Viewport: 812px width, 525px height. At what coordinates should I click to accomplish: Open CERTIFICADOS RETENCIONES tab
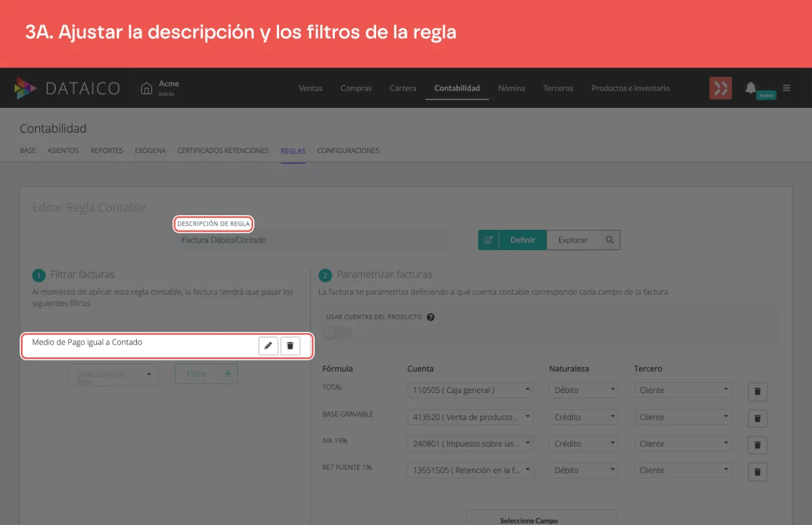[x=223, y=151]
